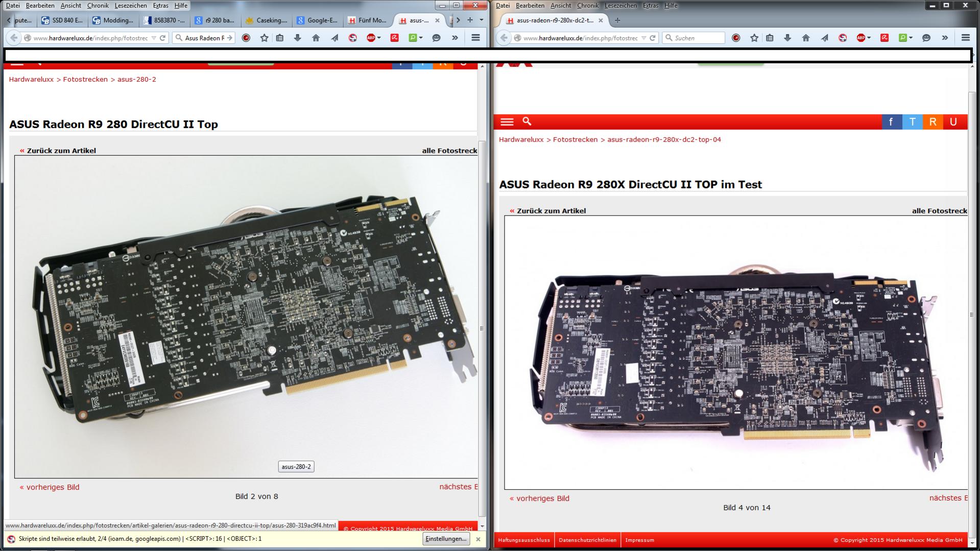Open hamburger menu in right Firefox window
This screenshot has width=980, height=551.
[965, 38]
